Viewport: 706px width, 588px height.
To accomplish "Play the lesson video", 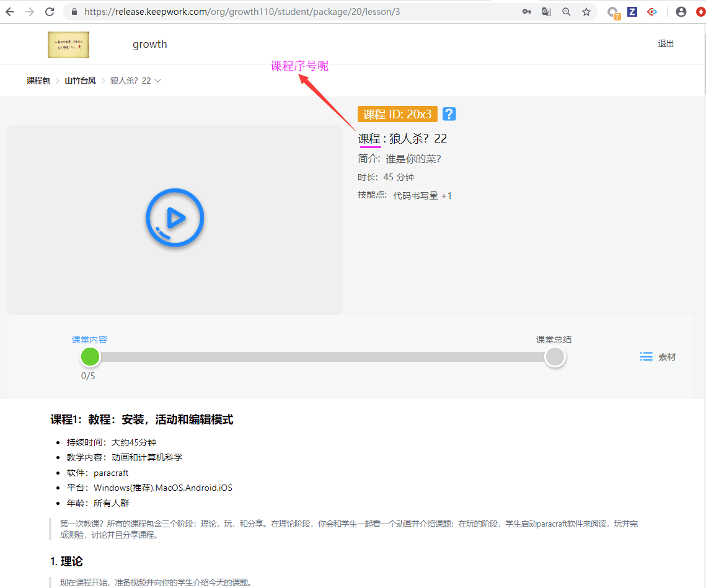I will (x=174, y=218).
